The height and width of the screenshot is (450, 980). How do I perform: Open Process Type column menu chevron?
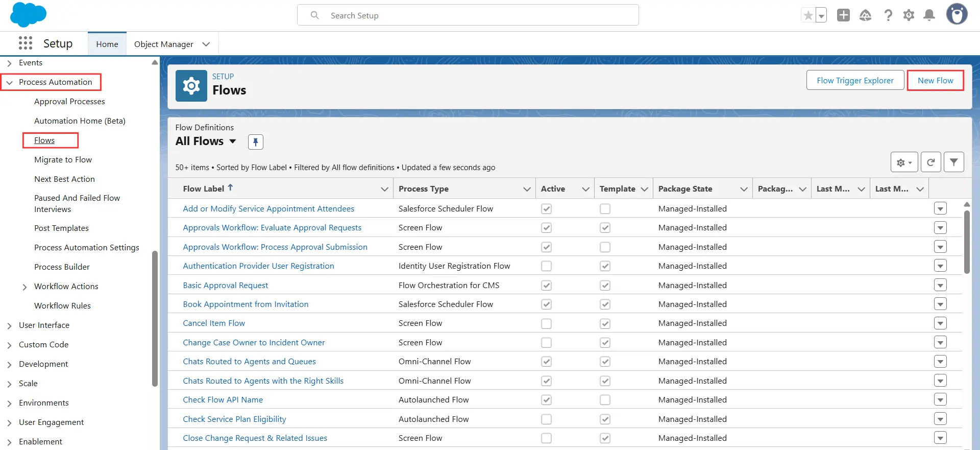(527, 189)
